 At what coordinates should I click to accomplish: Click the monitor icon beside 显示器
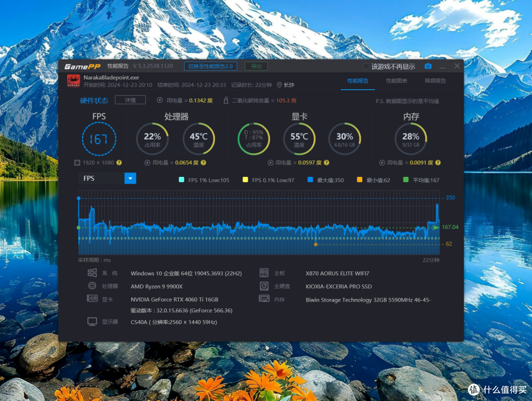pos(92,321)
